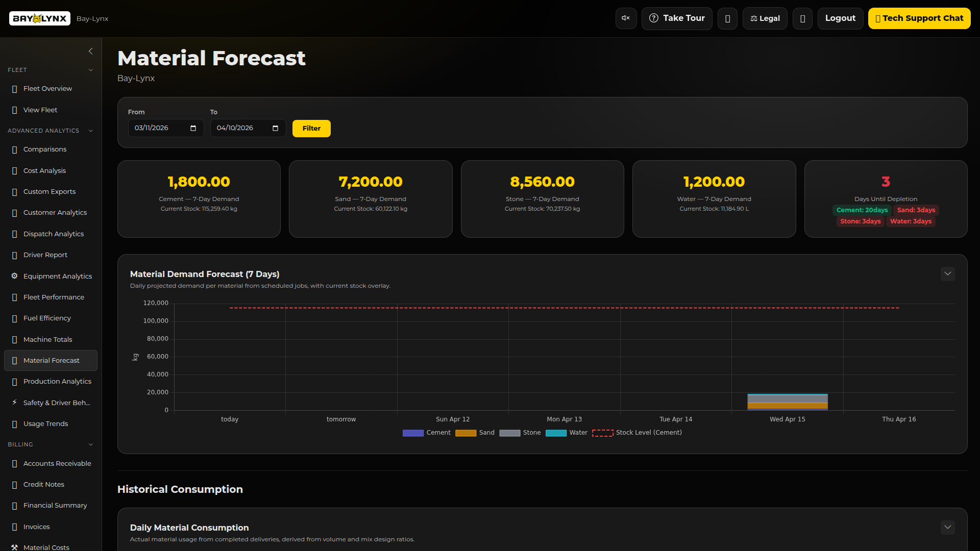Viewport: 980px width, 551px height.
Task: Select the Equipment Analytics gear icon
Action: (14, 275)
